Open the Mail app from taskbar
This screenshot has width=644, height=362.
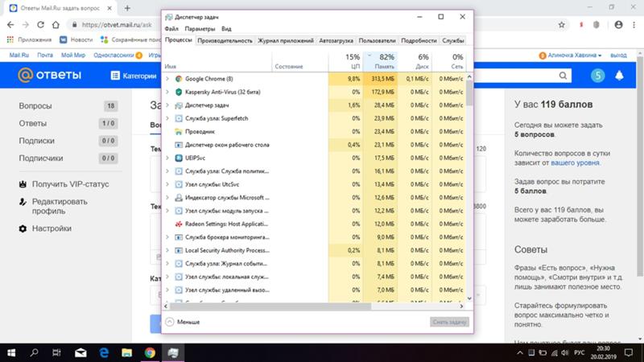(x=80, y=352)
